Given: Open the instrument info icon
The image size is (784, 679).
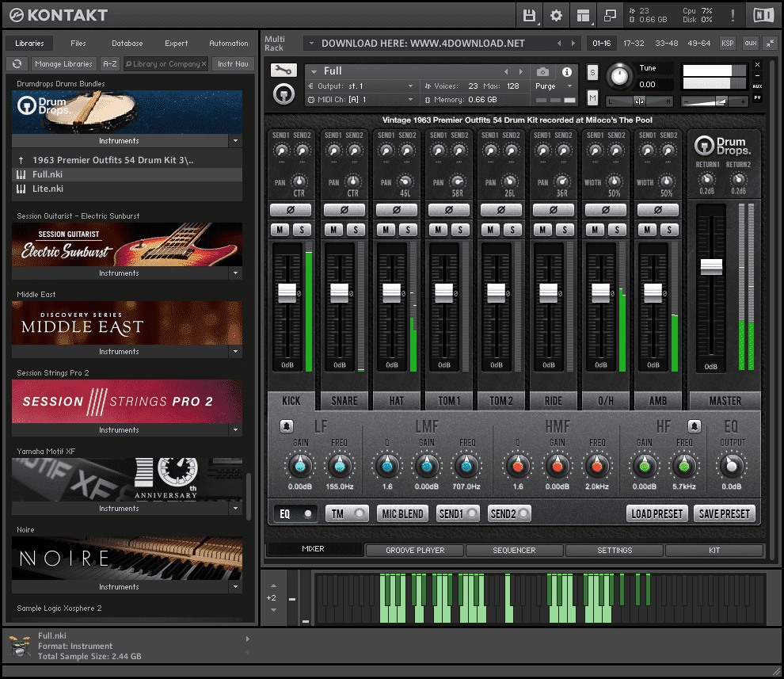Looking at the screenshot, I should click(566, 71).
